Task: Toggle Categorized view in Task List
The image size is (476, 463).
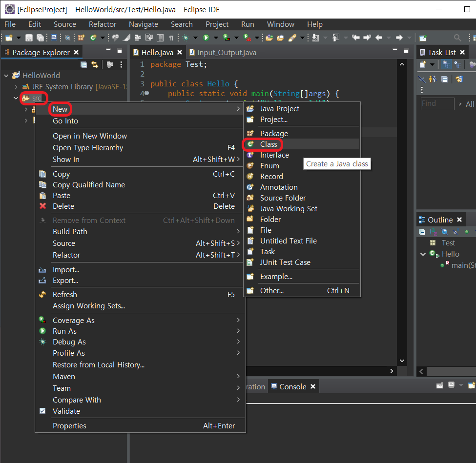Action: (446, 64)
